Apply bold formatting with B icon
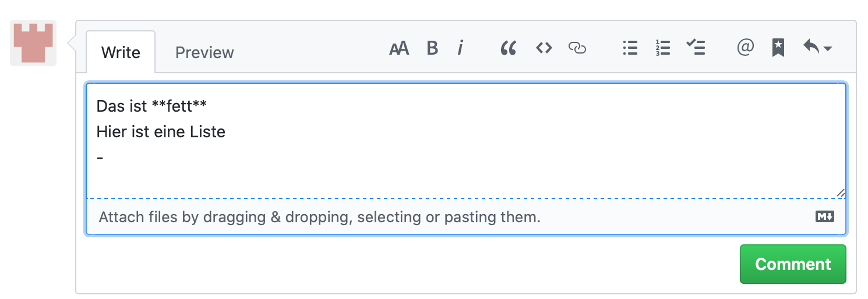 tap(432, 48)
